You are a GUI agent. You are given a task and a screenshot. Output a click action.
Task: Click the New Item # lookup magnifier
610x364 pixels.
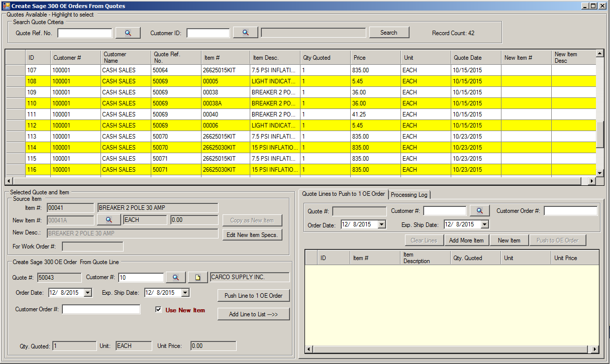(x=109, y=220)
